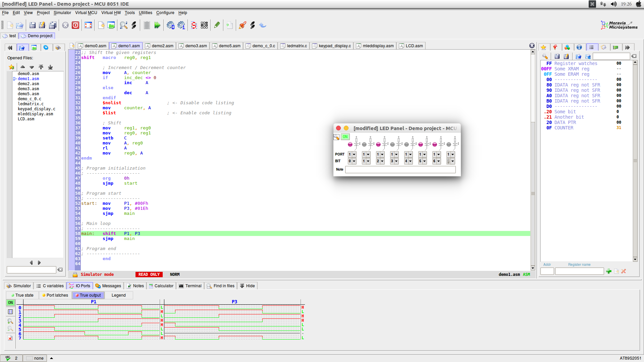Expand the status bar up-arrow beside none
The width and height of the screenshot is (644, 362).
pos(51,358)
